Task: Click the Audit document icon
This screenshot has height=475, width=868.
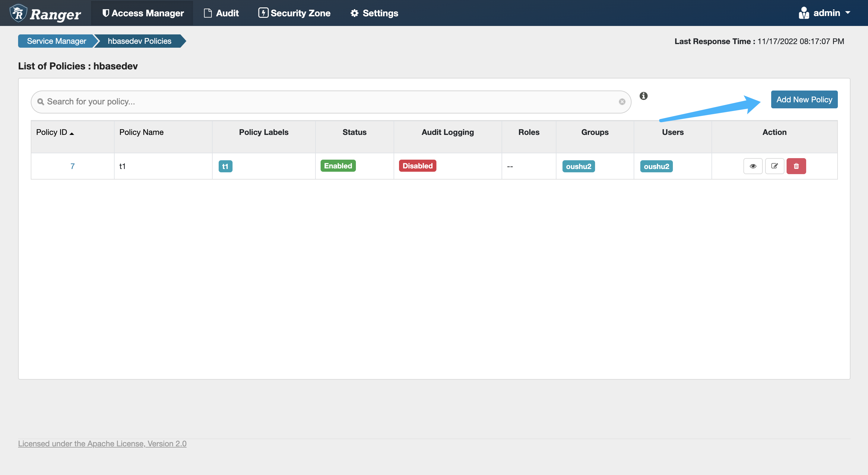Action: 208,13
